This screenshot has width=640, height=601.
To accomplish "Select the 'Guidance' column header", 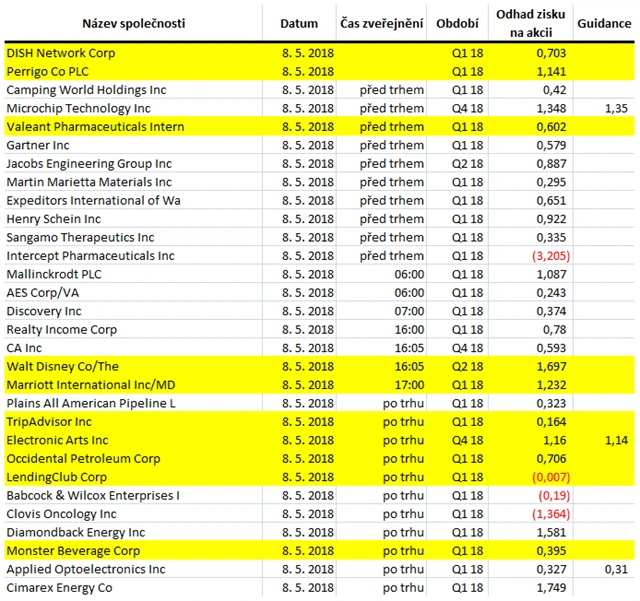I will [603, 23].
